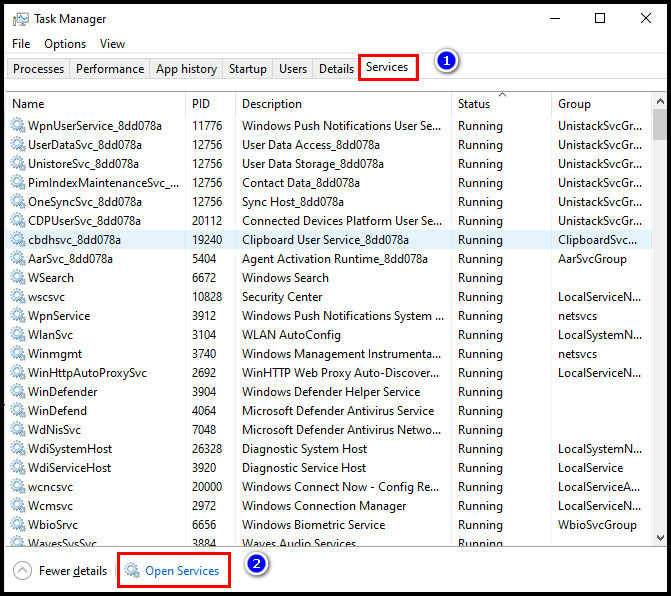Click the Task Manager app icon in title bar
The image size is (671, 596).
click(20, 19)
